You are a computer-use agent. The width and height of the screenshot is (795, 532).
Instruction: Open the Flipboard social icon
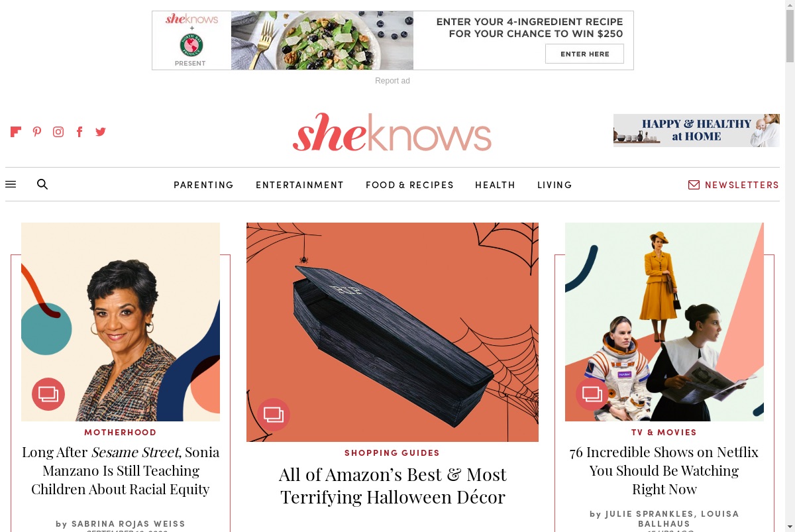[16, 132]
